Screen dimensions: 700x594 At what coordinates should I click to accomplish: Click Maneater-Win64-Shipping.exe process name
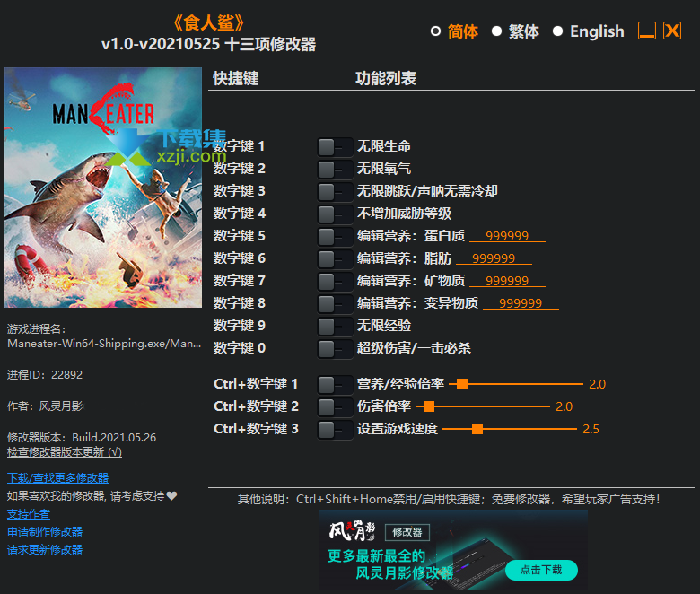(104, 343)
